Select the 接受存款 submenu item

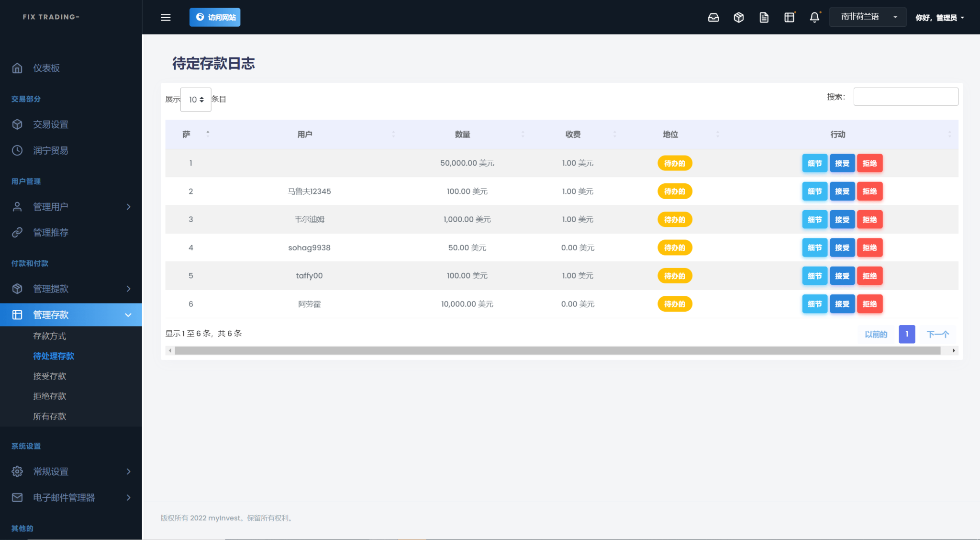point(50,376)
